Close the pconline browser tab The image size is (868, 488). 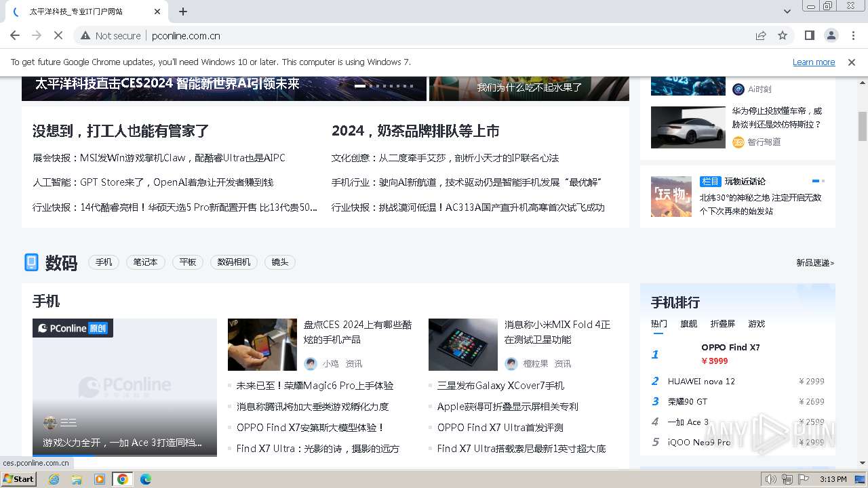[x=157, y=12]
